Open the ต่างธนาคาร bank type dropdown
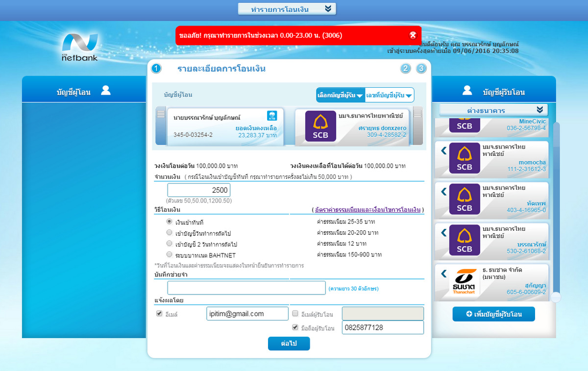The width and height of the screenshot is (588, 371). (x=493, y=110)
